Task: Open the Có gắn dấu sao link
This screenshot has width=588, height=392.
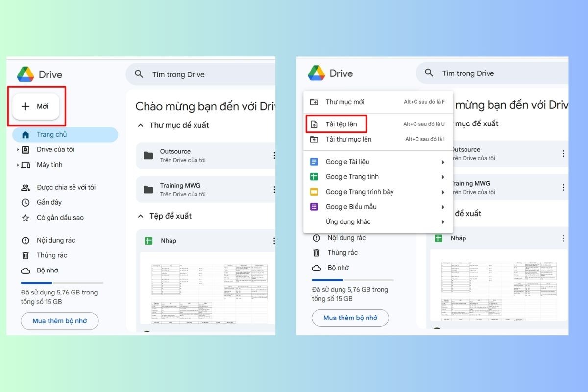Action: 60,218
